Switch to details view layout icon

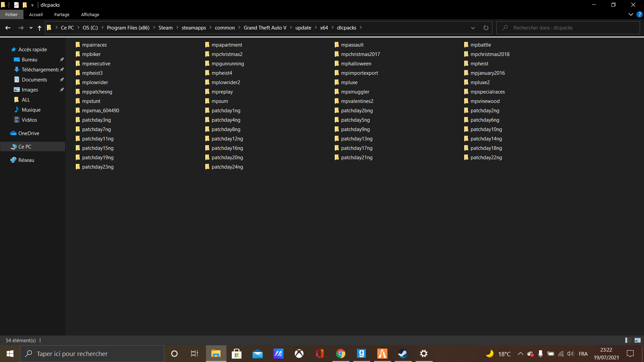pos(628,340)
